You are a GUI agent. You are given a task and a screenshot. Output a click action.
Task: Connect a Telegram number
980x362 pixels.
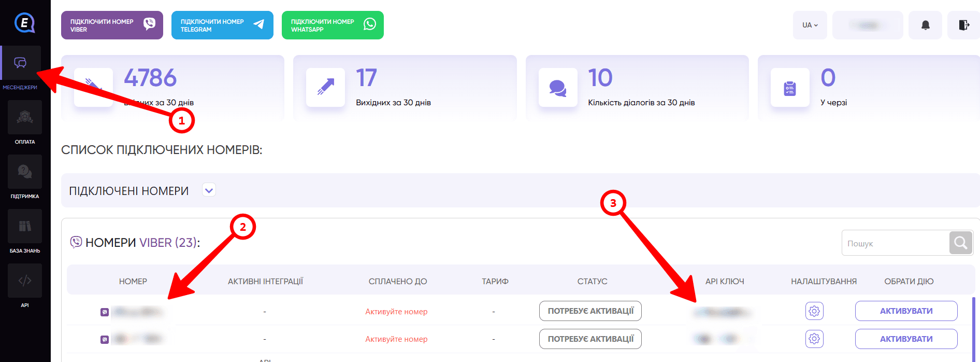[222, 25]
